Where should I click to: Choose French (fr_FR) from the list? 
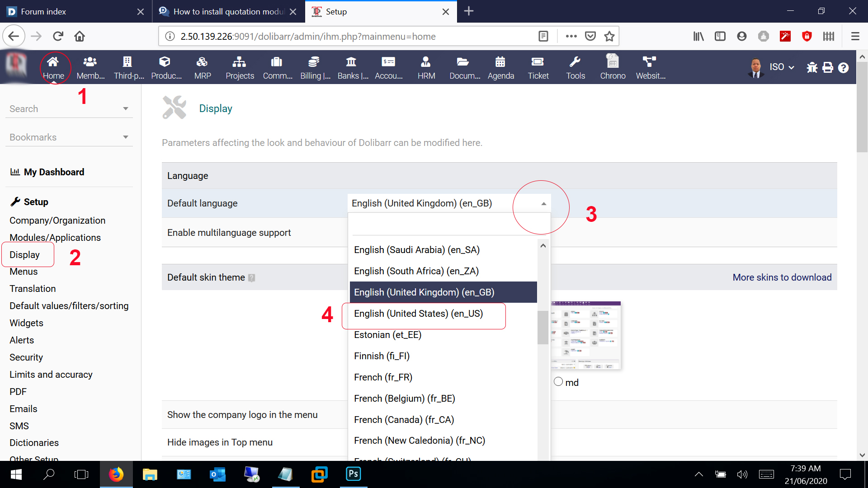[x=443, y=377]
